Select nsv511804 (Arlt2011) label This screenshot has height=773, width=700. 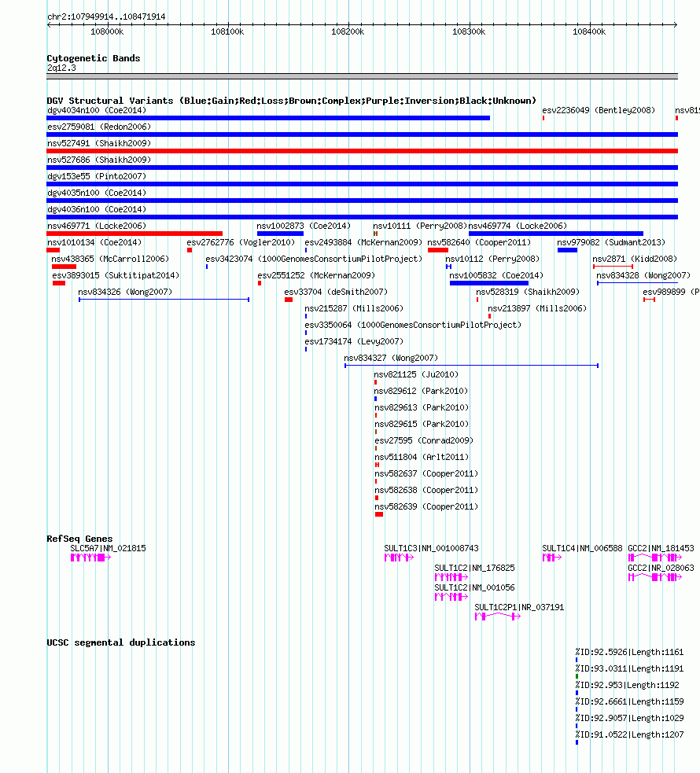point(422,457)
